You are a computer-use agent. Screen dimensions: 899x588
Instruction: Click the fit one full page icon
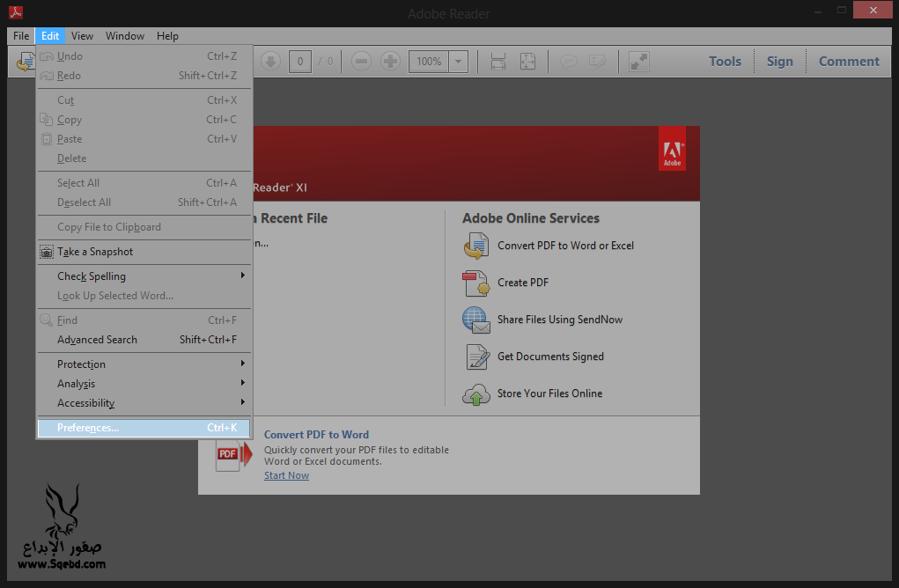pyautogui.click(x=527, y=62)
